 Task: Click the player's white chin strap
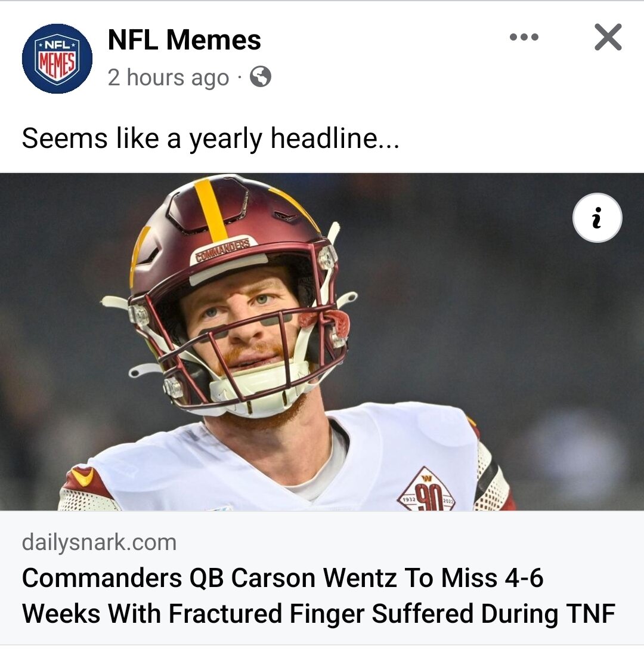pyautogui.click(x=260, y=387)
